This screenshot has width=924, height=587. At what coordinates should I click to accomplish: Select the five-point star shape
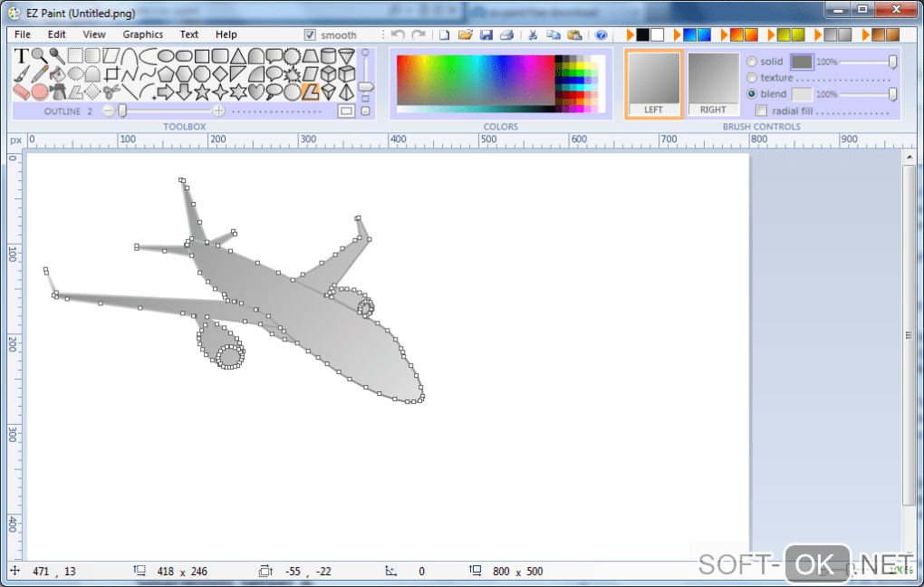[x=201, y=91]
